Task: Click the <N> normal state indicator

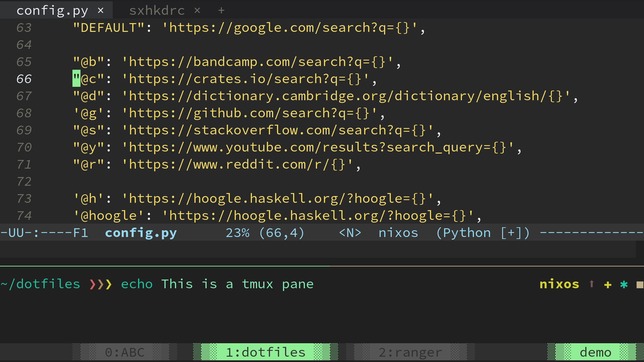Action: click(350, 233)
